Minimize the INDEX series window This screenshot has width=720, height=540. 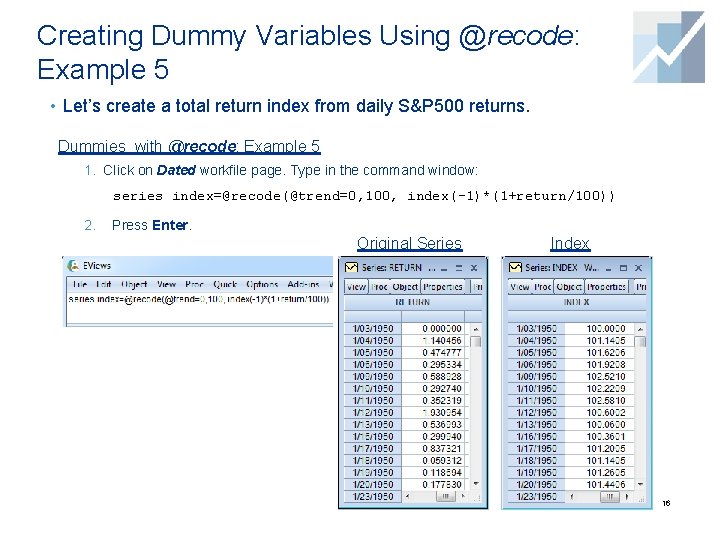pyautogui.click(x=608, y=268)
